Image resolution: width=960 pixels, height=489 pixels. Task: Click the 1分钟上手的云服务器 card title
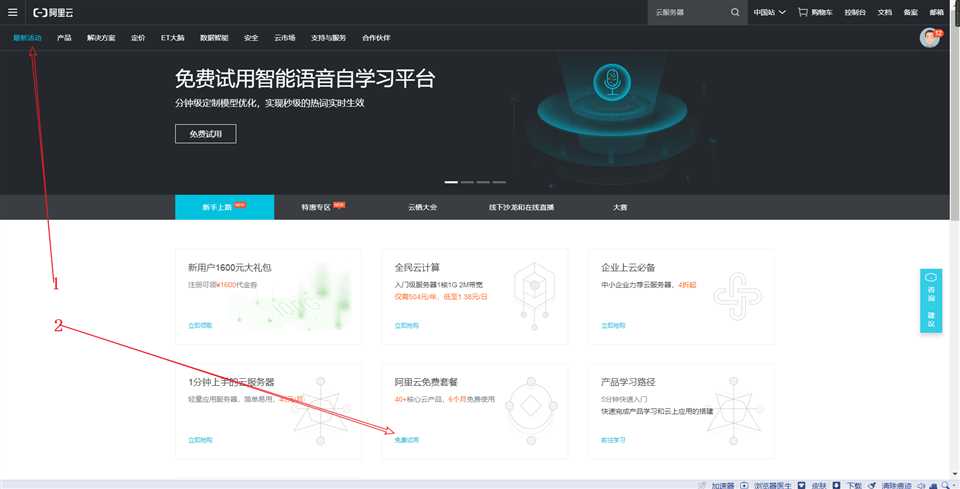(231, 382)
